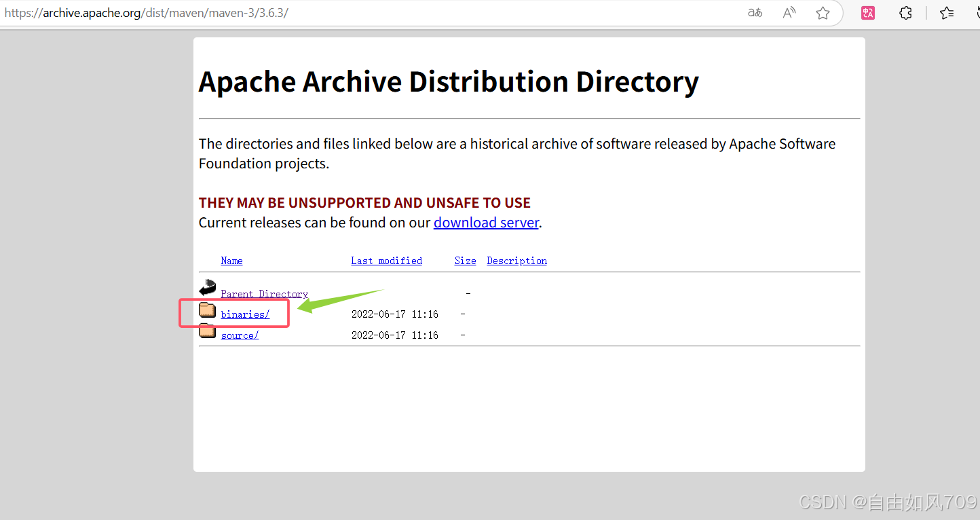
Task: Open the binaries/ directory link
Action: (245, 314)
